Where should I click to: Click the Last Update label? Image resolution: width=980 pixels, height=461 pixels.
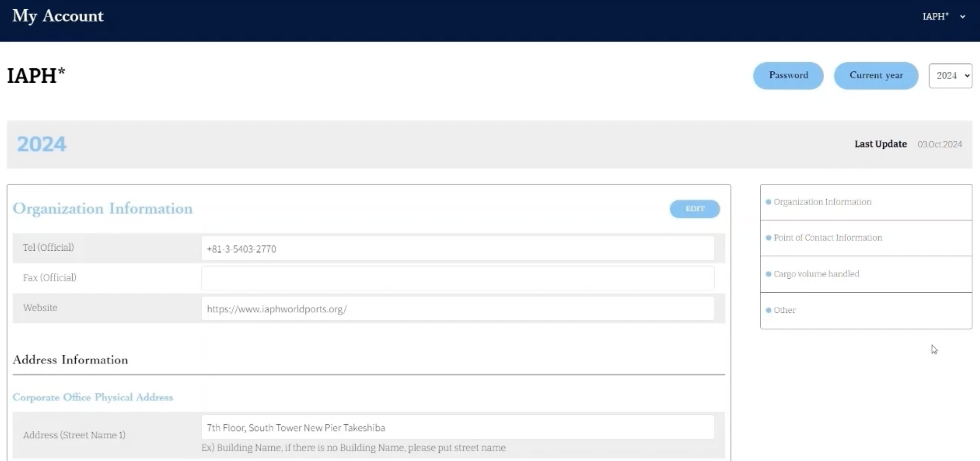tap(880, 144)
